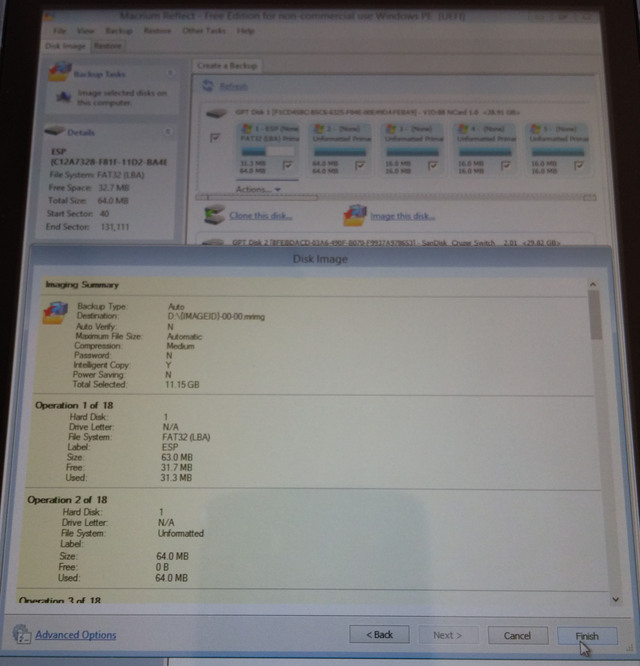Select the Create a Backup tab
This screenshot has height=666, width=640.
pos(227,66)
